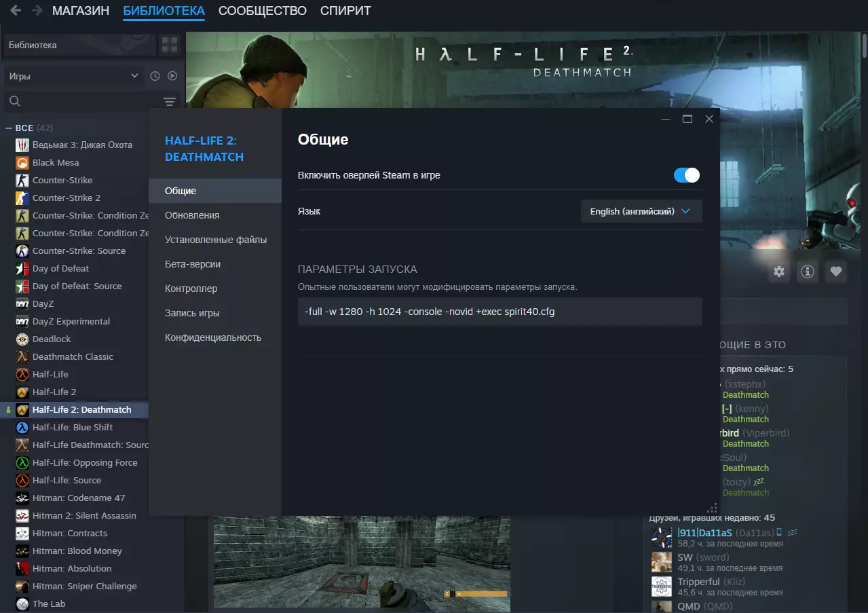Switch library to grid view icon
This screenshot has width=868, height=613.
tap(169, 45)
